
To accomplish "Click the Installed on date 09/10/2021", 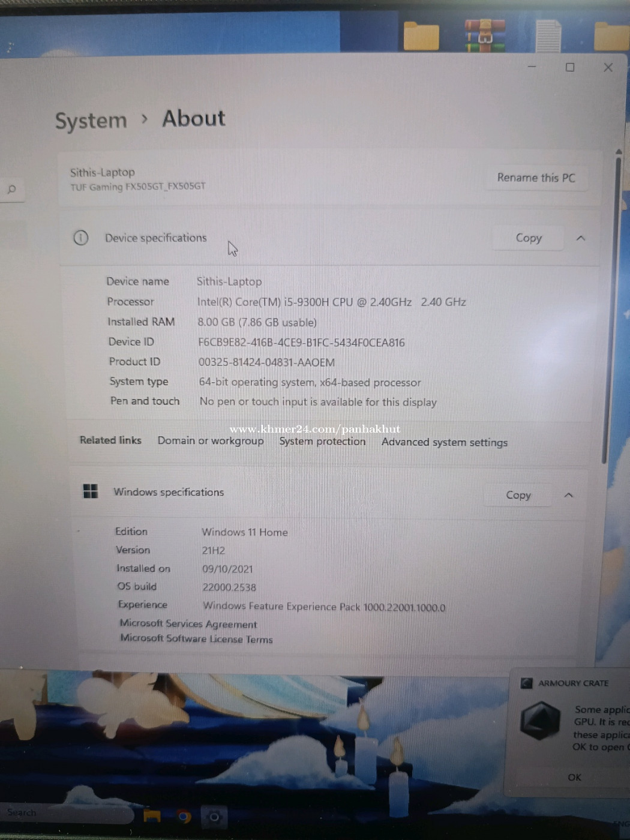I will 227,569.
